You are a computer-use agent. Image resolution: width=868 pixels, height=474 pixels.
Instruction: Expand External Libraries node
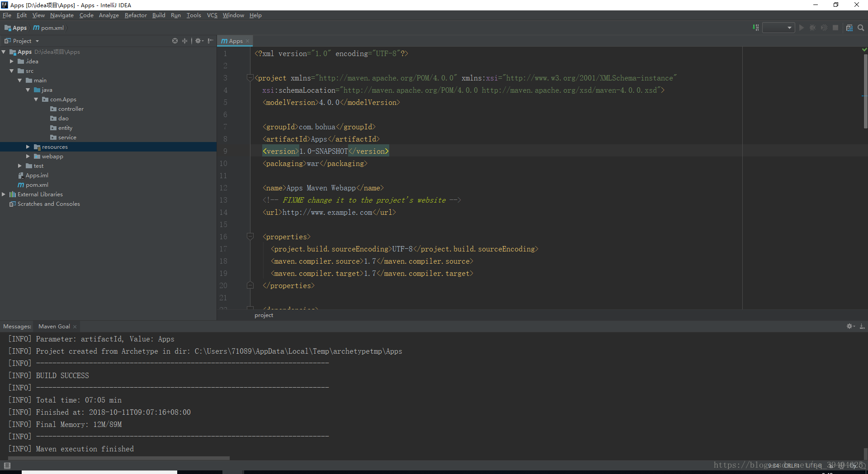[4, 194]
